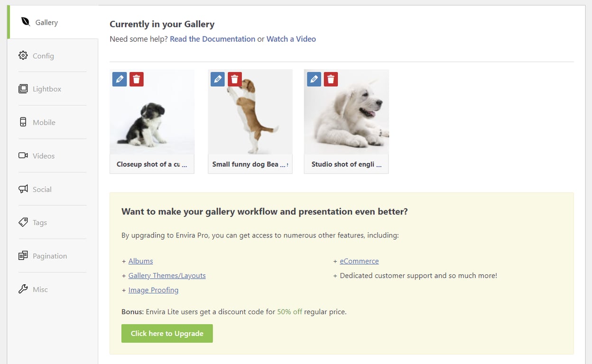Open the Gallery Themes/Layouts link

[166, 275]
